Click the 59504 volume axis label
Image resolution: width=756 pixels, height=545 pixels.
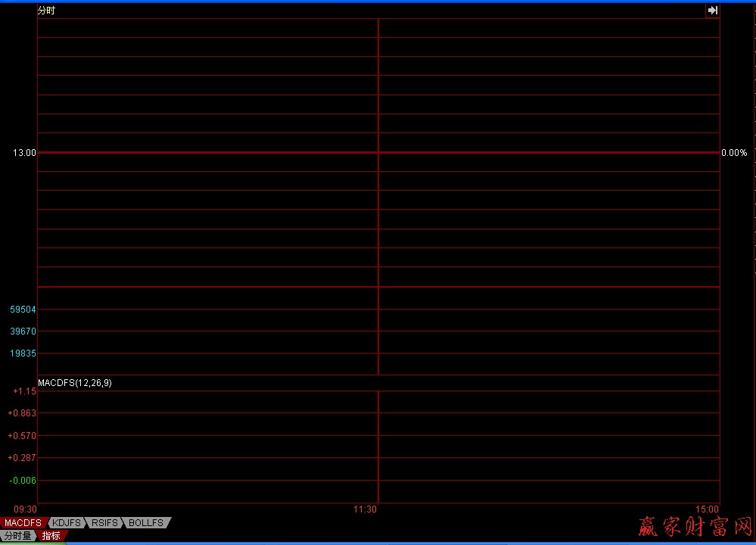pos(23,310)
